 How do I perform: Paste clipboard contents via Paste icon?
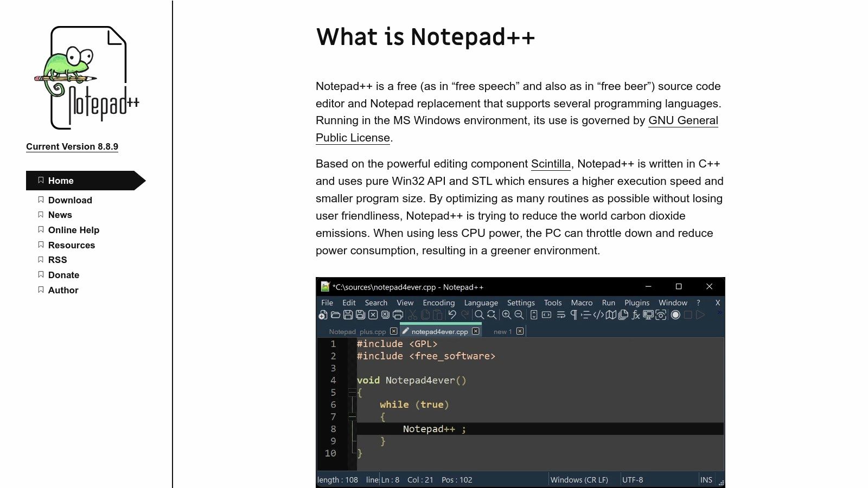(x=437, y=314)
